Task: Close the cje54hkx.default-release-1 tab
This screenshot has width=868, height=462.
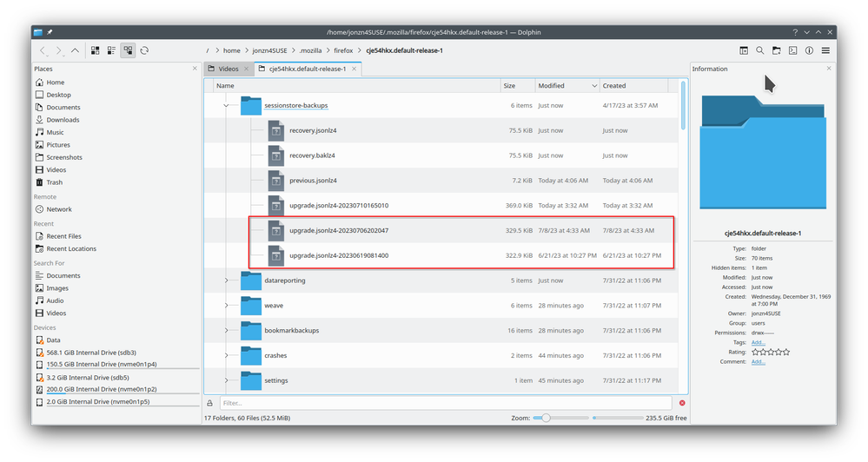Action: click(354, 69)
